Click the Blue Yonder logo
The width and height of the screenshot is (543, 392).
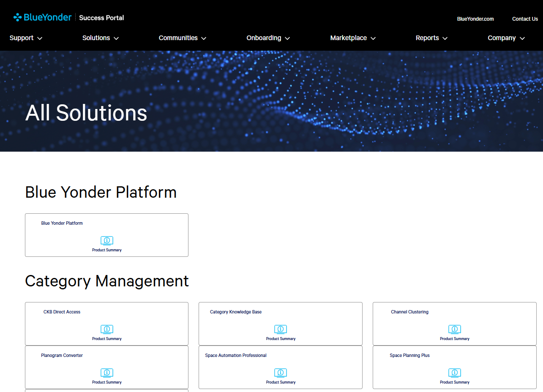pos(42,17)
